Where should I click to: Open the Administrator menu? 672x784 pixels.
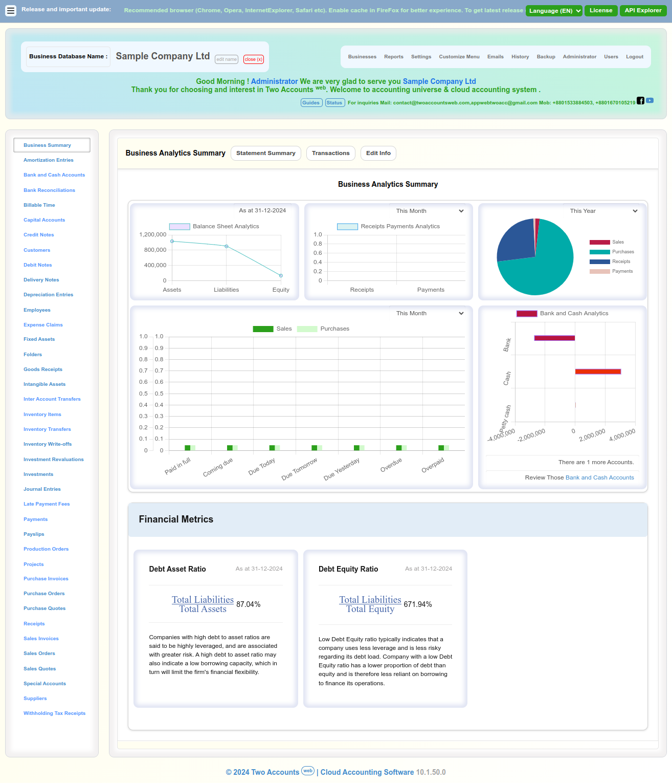579,57
